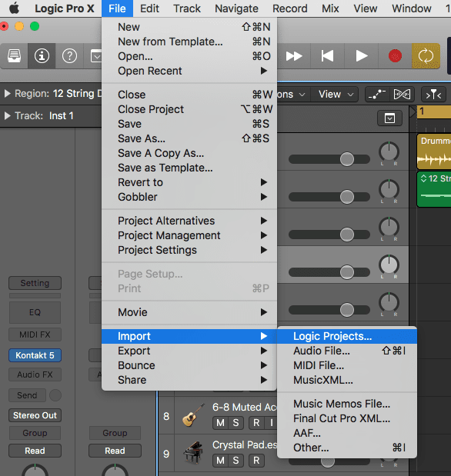Record-enable track 8
Image resolution: width=451 pixels, height=476 pixels.
click(x=256, y=423)
